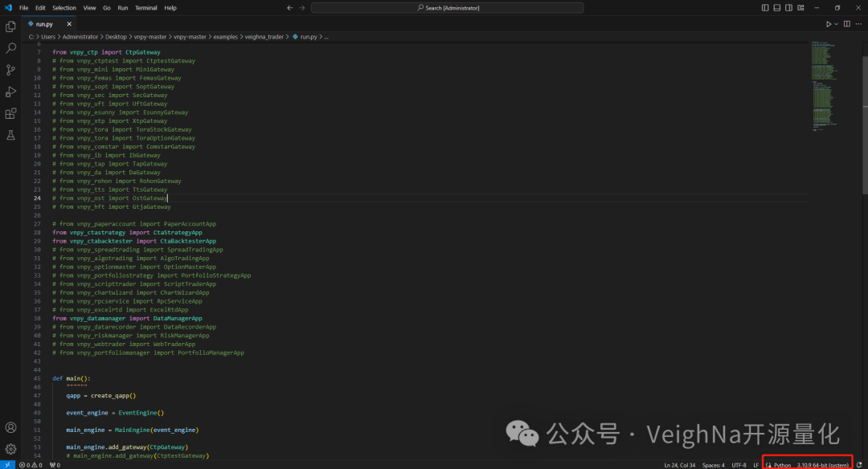Click veighna_trader in the breadcrumb path
The width and height of the screenshot is (868, 469).
264,37
